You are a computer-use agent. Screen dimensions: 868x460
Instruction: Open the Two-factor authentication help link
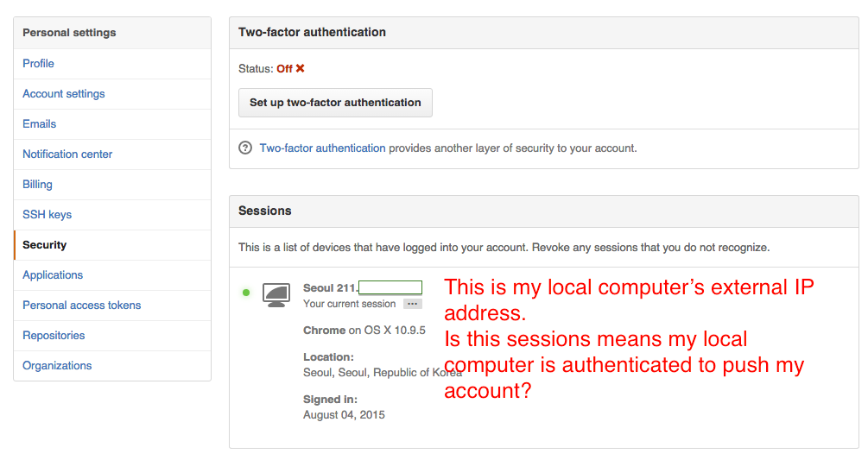[x=323, y=148]
